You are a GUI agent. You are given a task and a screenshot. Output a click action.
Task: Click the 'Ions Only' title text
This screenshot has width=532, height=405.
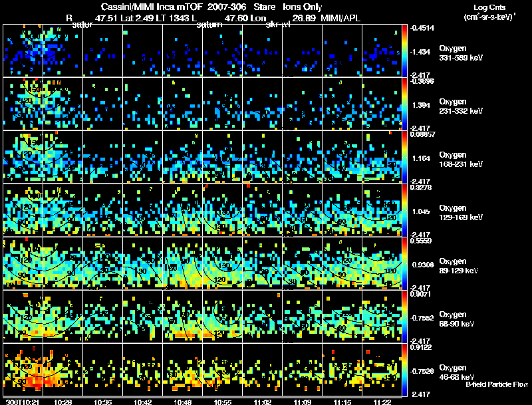(303, 7)
